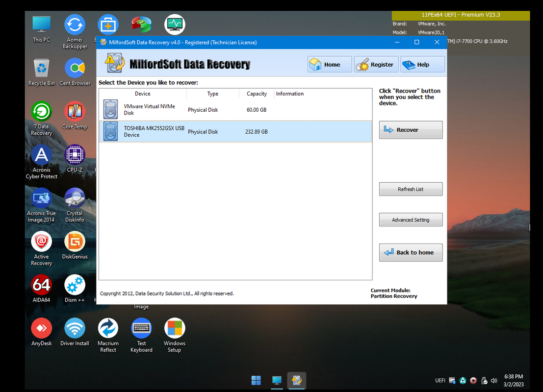543x392 pixels.
Task: Open CPU-Z desktop icon
Action: (75, 159)
